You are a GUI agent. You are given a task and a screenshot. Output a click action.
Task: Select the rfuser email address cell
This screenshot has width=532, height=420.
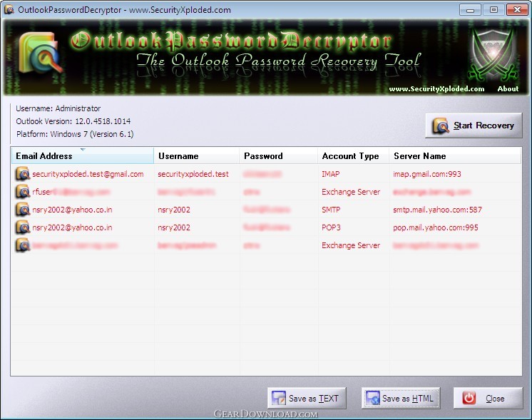(x=71, y=192)
